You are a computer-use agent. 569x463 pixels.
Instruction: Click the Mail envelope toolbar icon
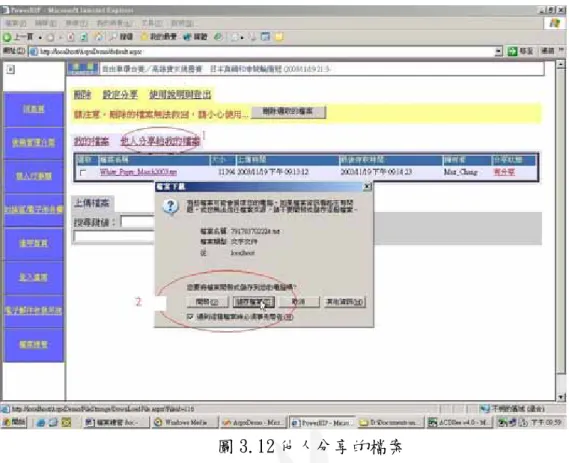click(x=234, y=37)
